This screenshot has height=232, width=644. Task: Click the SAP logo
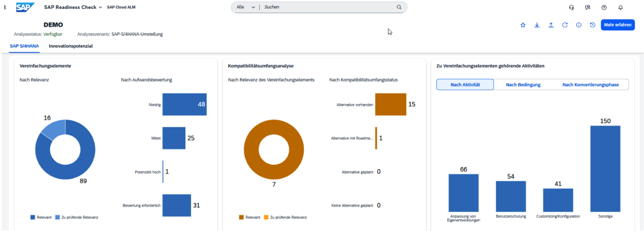25,7
